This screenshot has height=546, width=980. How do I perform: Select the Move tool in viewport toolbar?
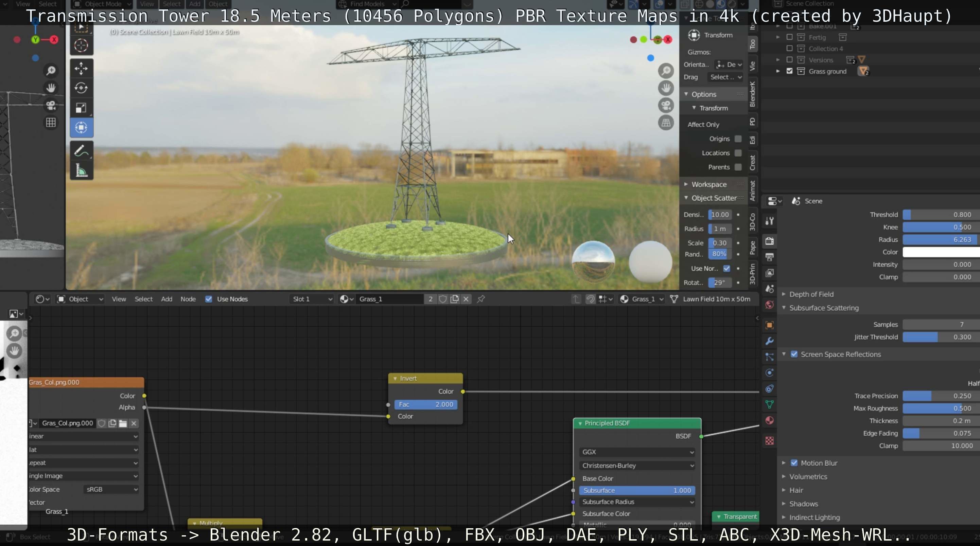[x=81, y=69]
